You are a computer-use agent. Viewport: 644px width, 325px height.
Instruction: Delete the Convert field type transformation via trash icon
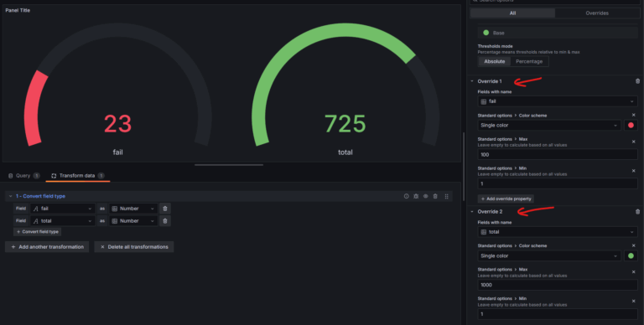435,196
